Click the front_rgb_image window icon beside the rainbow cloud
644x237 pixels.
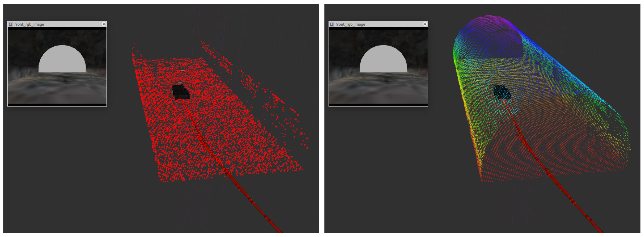pyautogui.click(x=332, y=24)
